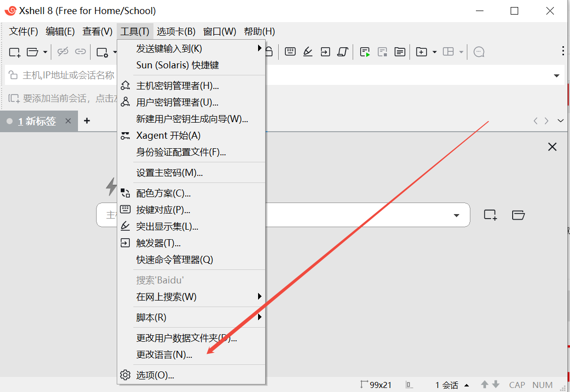
Task: Open the dropdown in the center host box
Action: pyautogui.click(x=456, y=216)
